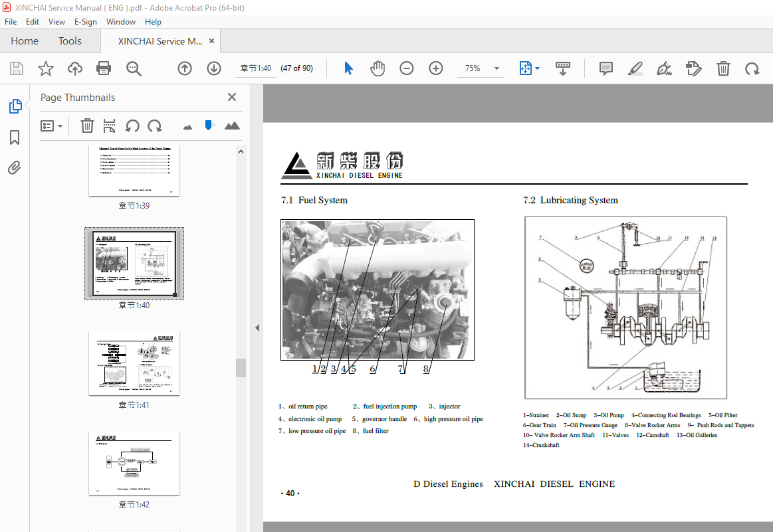The width and height of the screenshot is (773, 532).
Task: Add a comment sticky note
Action: [x=606, y=68]
